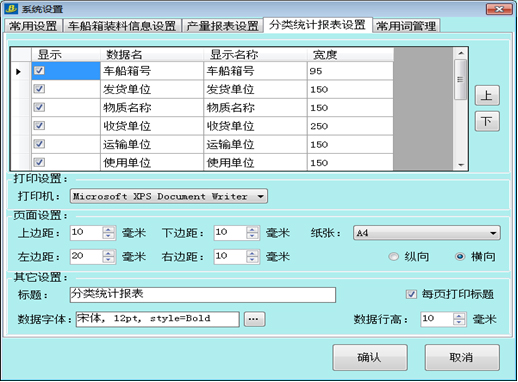The height and width of the screenshot is (382, 518).
Task: Decrease 上边距 with down spinner arrow
Action: (x=108, y=236)
